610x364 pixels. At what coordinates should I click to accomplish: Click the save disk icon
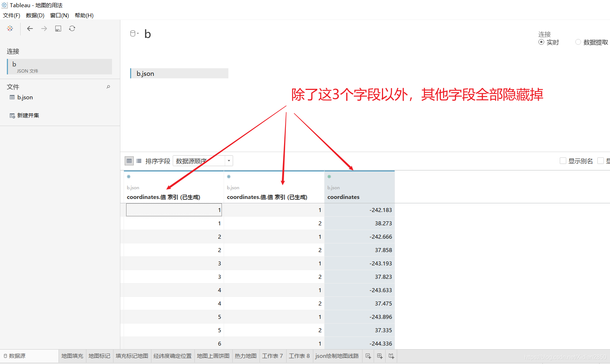tap(58, 29)
